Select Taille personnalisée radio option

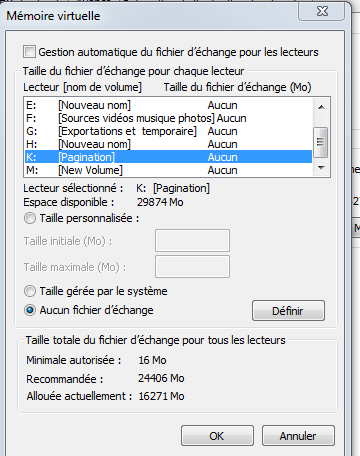30,218
